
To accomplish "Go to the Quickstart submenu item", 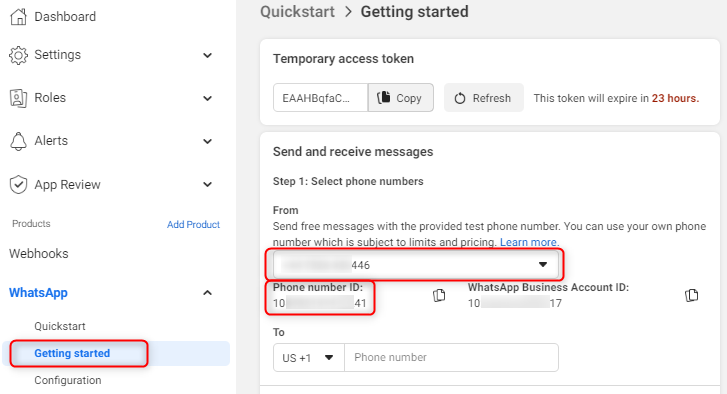I will click(60, 326).
